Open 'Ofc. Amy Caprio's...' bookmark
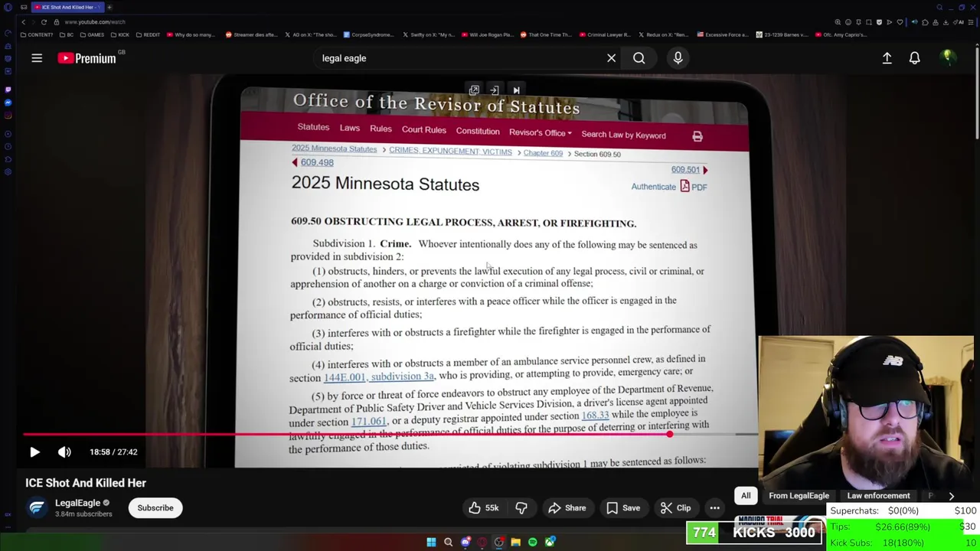This screenshot has height=551, width=980. pyautogui.click(x=841, y=34)
